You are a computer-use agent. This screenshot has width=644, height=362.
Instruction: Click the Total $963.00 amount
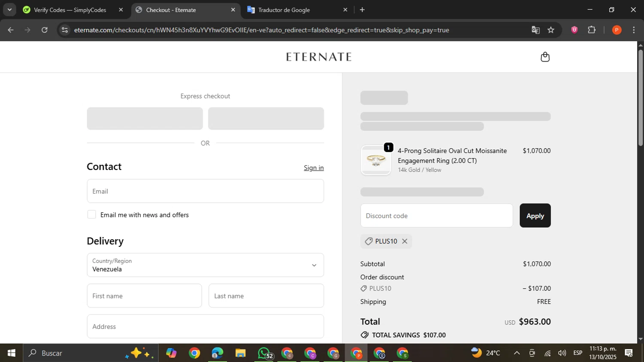tap(535, 322)
